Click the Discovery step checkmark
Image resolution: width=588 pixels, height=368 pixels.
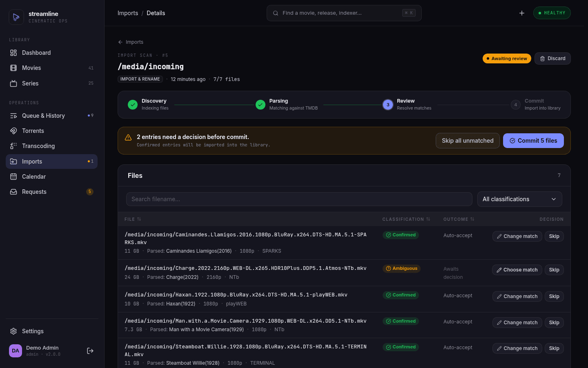tap(133, 105)
